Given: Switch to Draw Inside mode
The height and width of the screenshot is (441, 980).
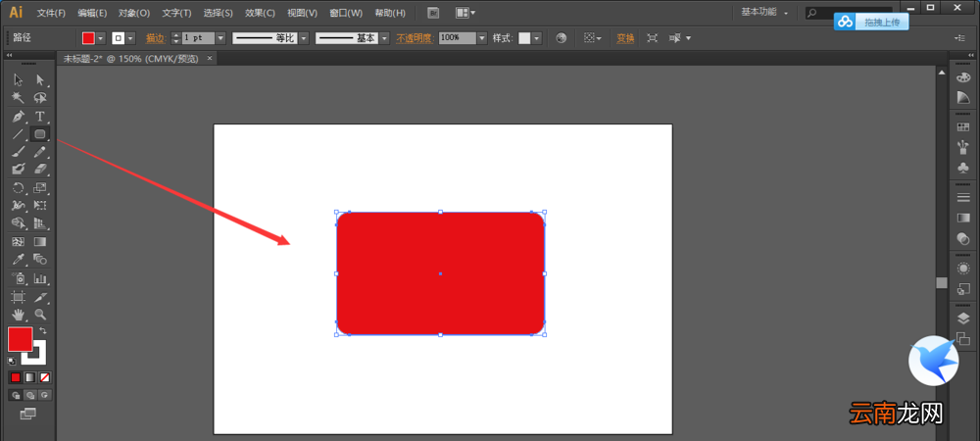Looking at the screenshot, I should 44,395.
